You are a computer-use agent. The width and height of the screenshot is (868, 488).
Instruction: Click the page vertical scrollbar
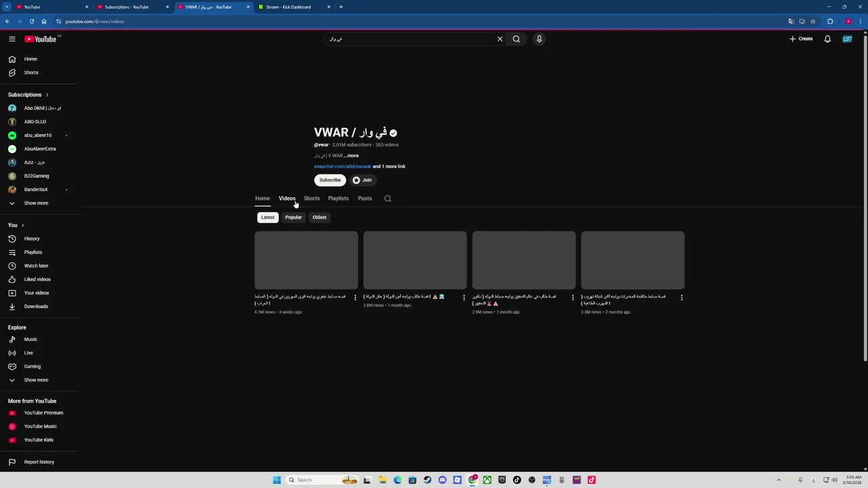tap(865, 197)
